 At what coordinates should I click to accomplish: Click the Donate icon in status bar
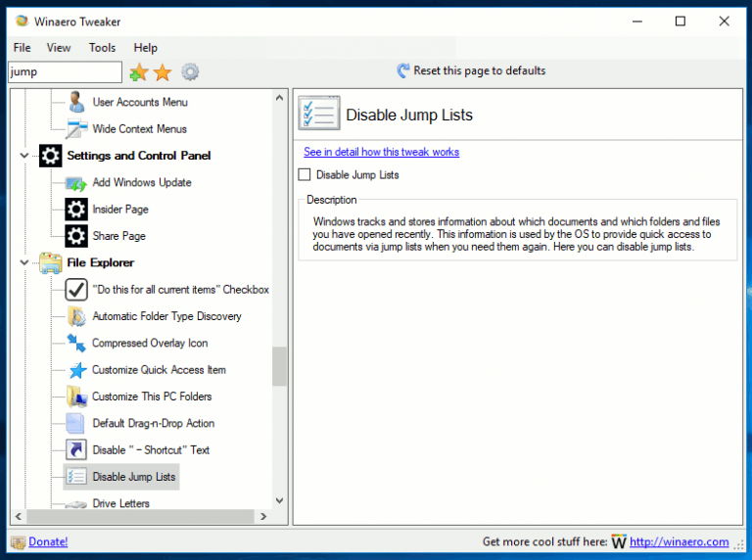[19, 542]
